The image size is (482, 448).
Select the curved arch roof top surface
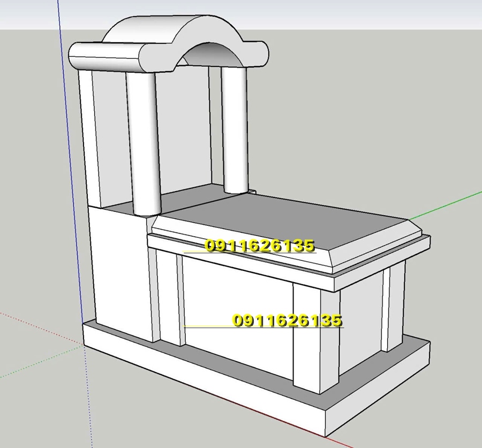click(161, 29)
